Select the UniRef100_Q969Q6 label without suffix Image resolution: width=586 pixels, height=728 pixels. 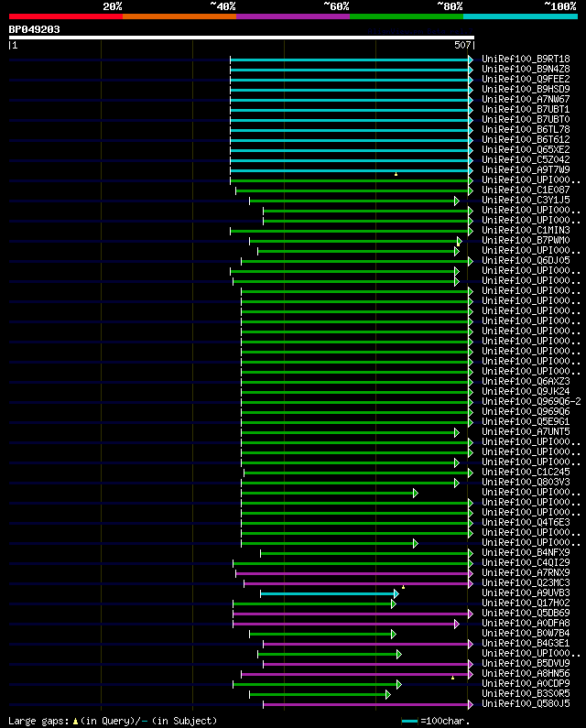pos(526,412)
